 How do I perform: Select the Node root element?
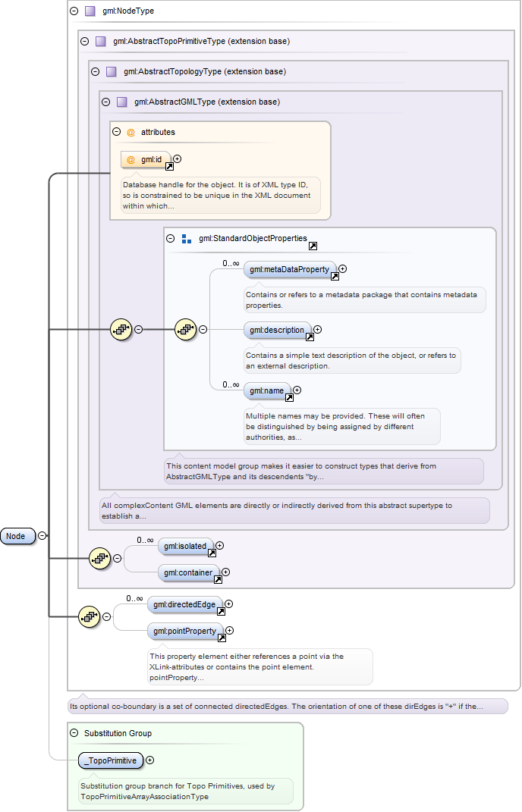17,536
